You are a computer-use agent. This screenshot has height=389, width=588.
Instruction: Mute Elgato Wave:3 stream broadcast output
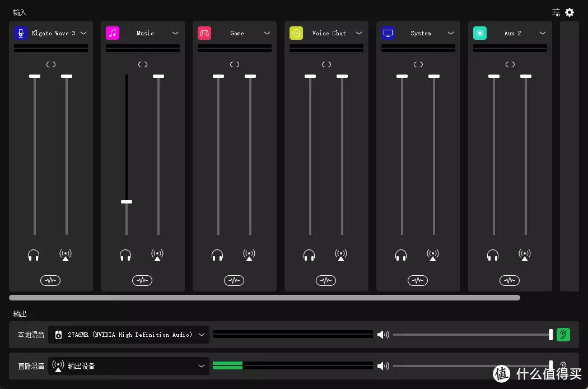click(x=66, y=256)
